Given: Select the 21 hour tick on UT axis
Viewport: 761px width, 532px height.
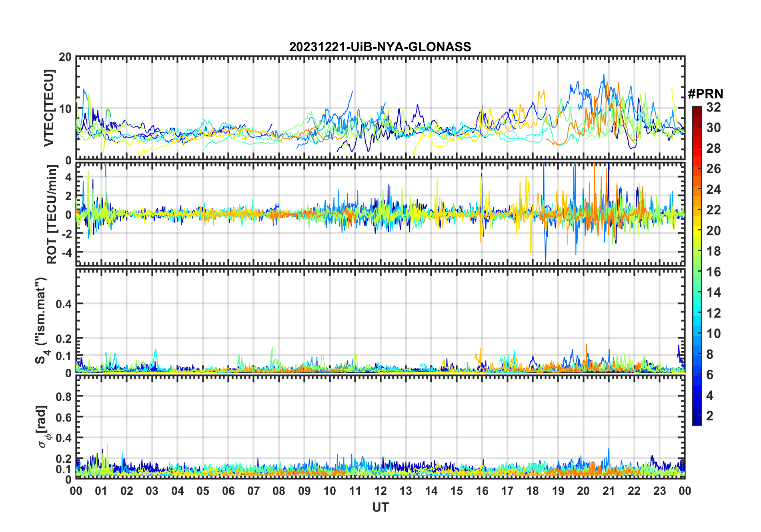Looking at the screenshot, I should 609,491.
